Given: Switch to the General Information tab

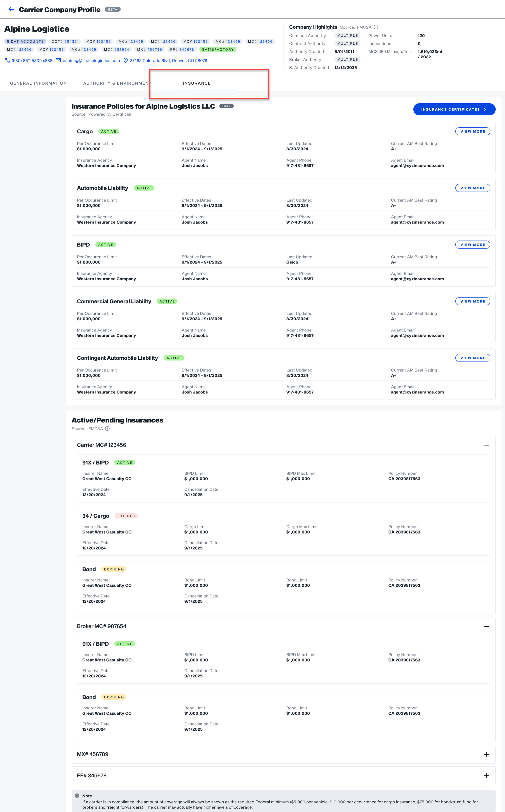Looking at the screenshot, I should [x=38, y=83].
